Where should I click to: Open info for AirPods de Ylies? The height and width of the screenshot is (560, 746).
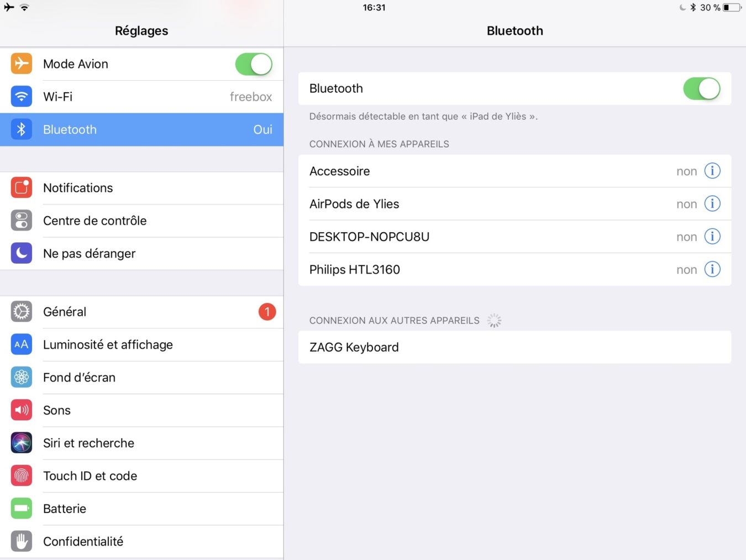coord(712,204)
